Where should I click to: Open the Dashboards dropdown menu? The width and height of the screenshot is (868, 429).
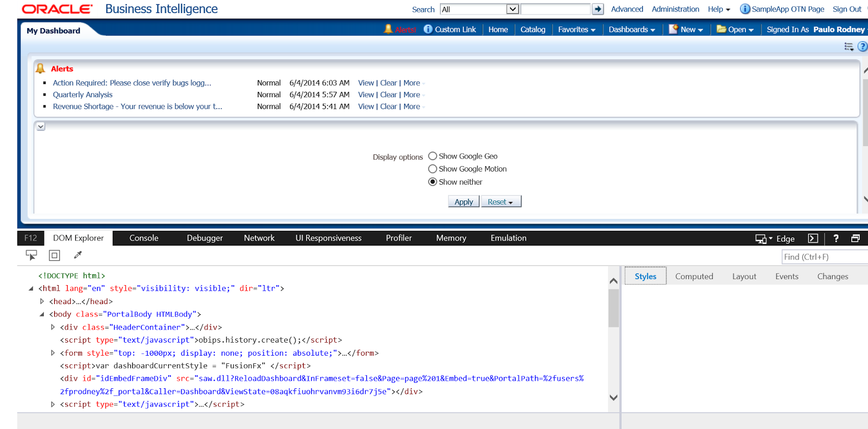pyautogui.click(x=632, y=29)
